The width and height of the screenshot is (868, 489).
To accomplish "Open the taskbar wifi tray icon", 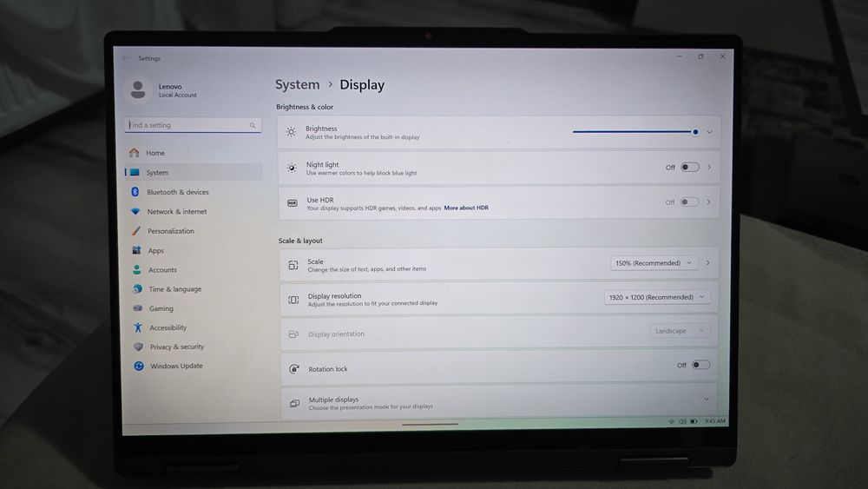I will pyautogui.click(x=672, y=421).
